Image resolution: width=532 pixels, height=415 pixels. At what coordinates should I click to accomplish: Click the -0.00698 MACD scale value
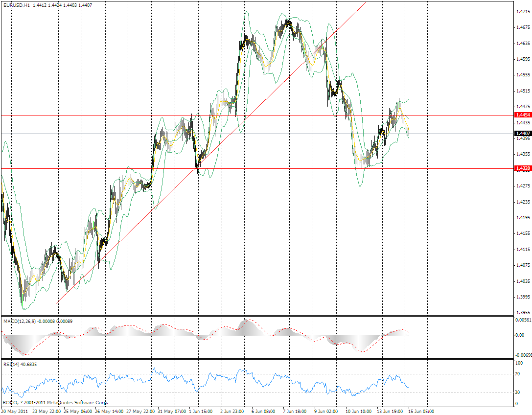click(524, 355)
